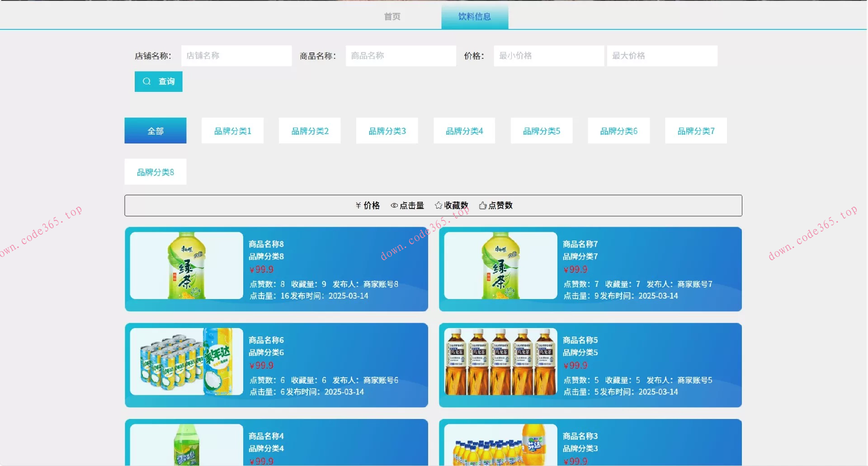Enable the 品牌分类5 brand filter
Image resolution: width=868 pixels, height=466 pixels.
coord(541,130)
